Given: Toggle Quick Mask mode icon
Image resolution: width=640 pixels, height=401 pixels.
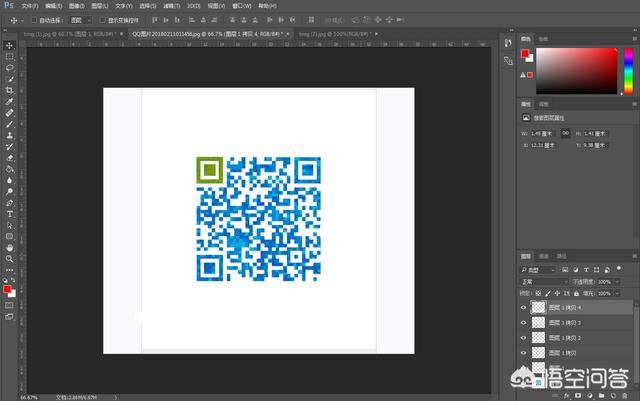Looking at the screenshot, I should click(9, 305).
